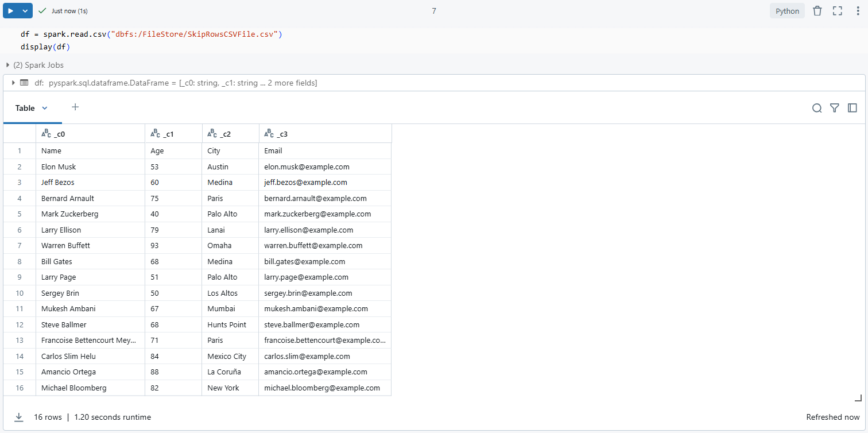Open the Python language selector
Image resolution: width=868 pixels, height=433 pixels.
click(x=787, y=10)
